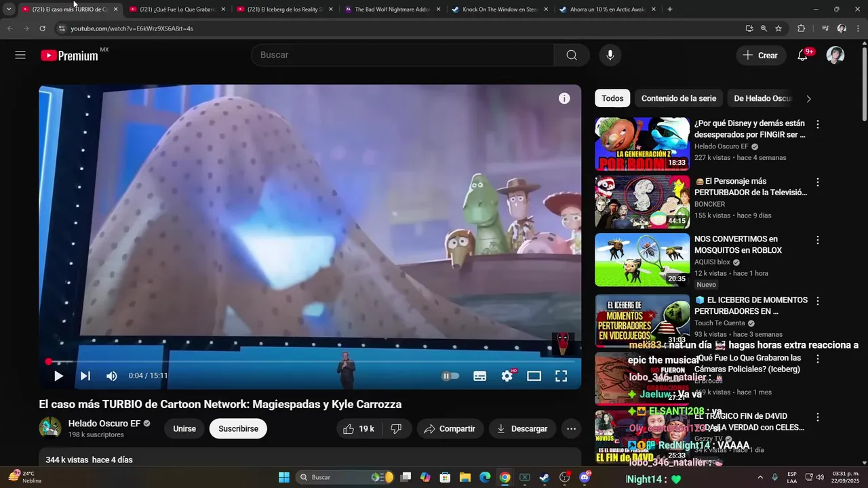
Task: Open options for NOS CONVERTIMOS en MOSQUITOS video
Action: [x=818, y=240]
